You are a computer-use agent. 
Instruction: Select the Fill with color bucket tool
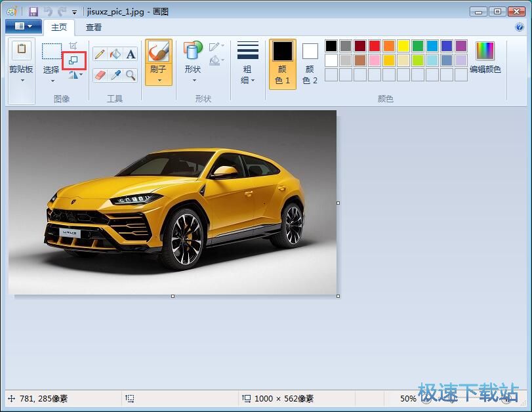(x=115, y=54)
